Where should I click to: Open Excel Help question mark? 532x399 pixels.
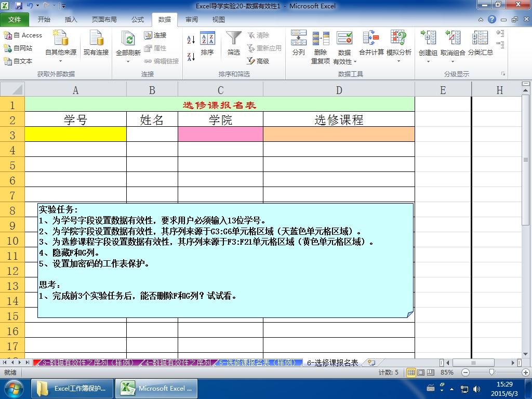point(492,19)
